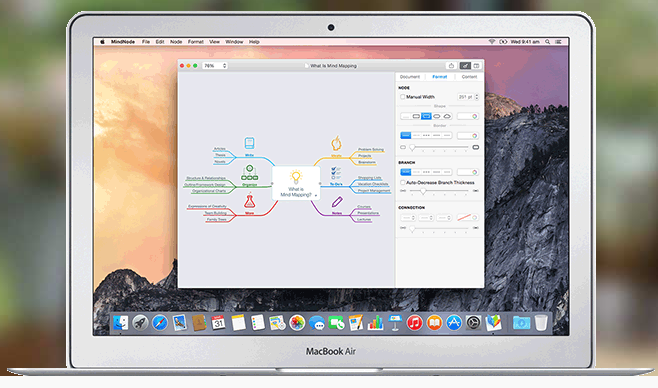Switch to the Content inspector tab
The height and width of the screenshot is (388, 658).
[469, 77]
